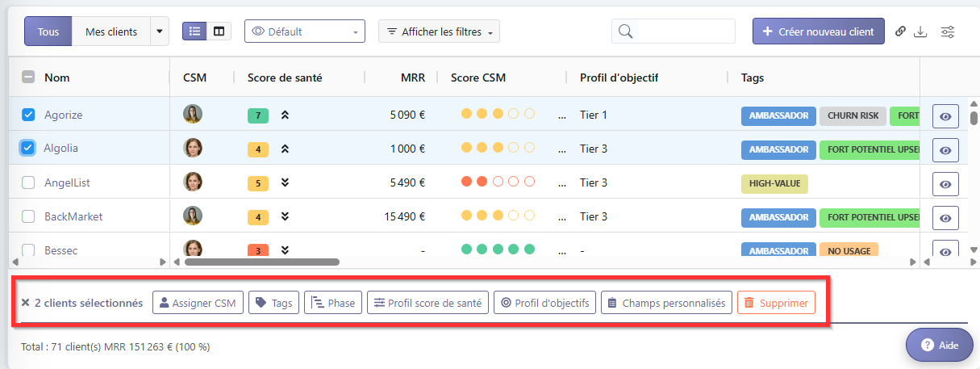This screenshot has height=369, width=980.
Task: Switch to the Tous tab
Action: (48, 31)
